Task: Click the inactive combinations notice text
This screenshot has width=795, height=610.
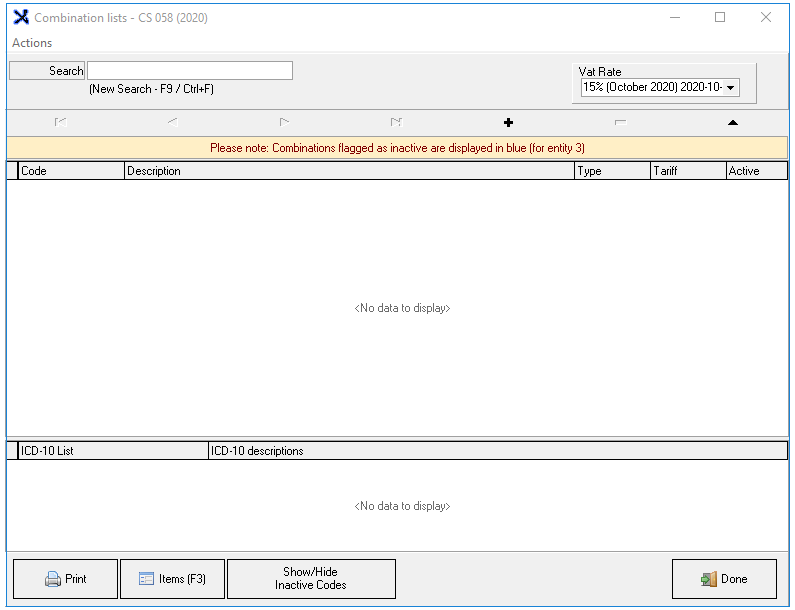Action: (398, 148)
